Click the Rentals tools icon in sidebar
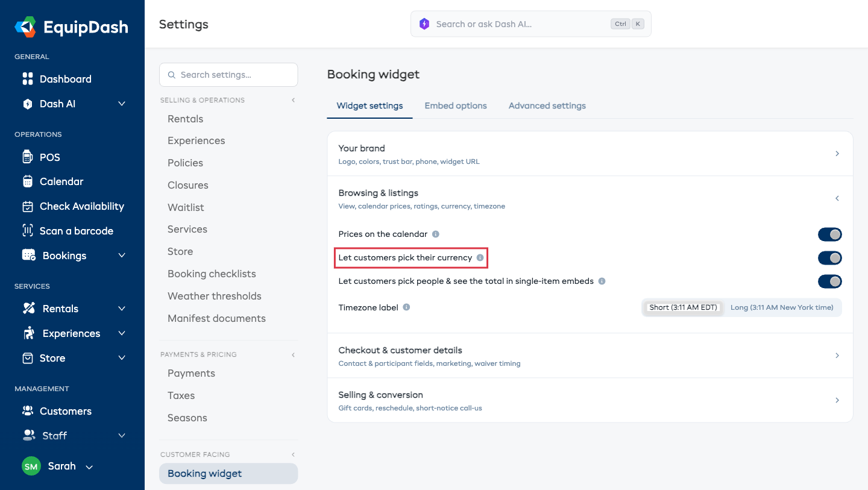The image size is (868, 490). [x=29, y=309]
